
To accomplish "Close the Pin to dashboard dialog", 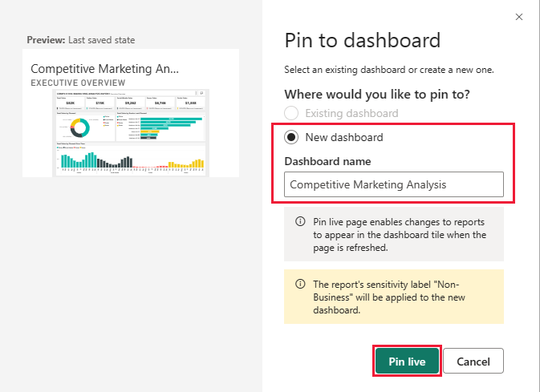I will (x=519, y=16).
